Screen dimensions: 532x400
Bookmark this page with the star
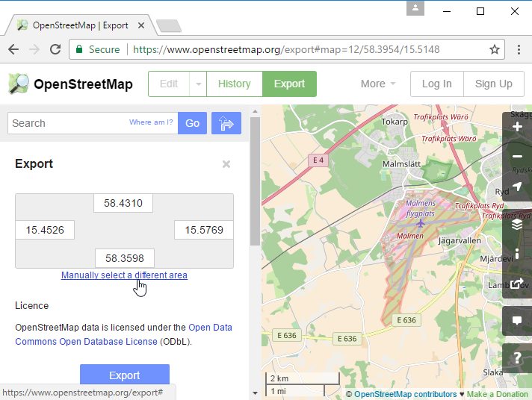(x=495, y=49)
